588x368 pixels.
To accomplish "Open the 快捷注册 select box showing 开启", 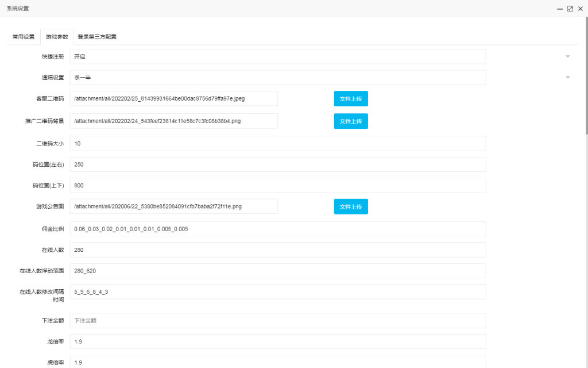I will click(278, 56).
